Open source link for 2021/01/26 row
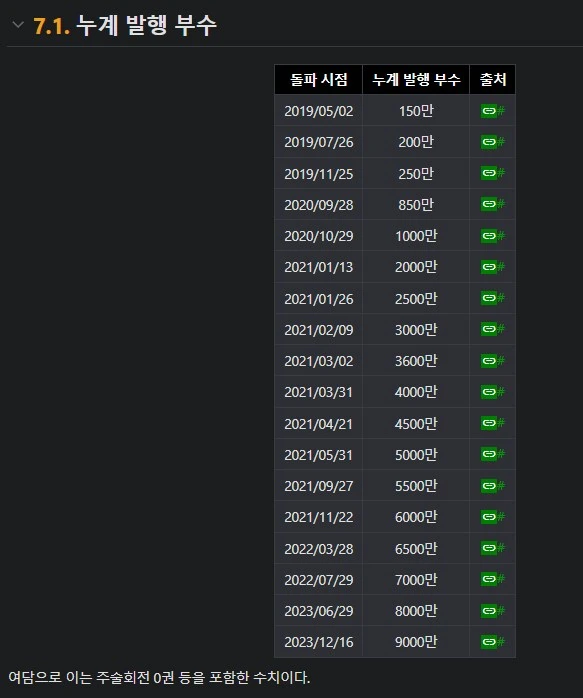This screenshot has height=698, width=583. click(493, 298)
